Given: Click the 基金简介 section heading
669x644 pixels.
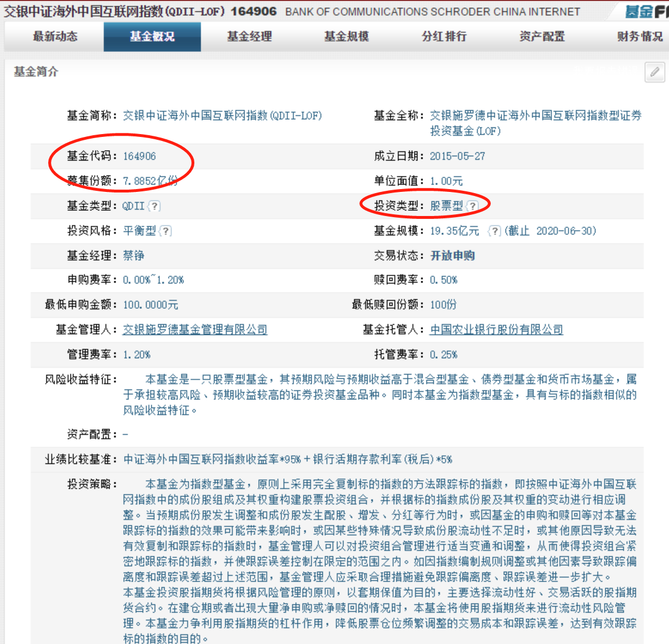Looking at the screenshot, I should click(x=36, y=72).
